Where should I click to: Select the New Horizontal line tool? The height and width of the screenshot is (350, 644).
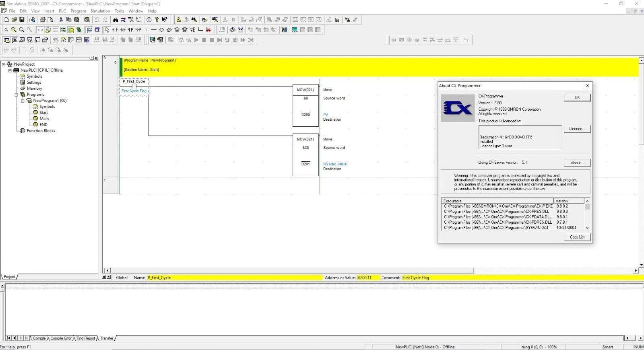153,30
